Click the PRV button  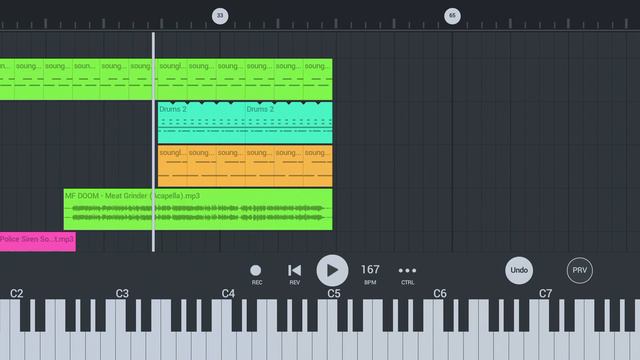click(580, 270)
